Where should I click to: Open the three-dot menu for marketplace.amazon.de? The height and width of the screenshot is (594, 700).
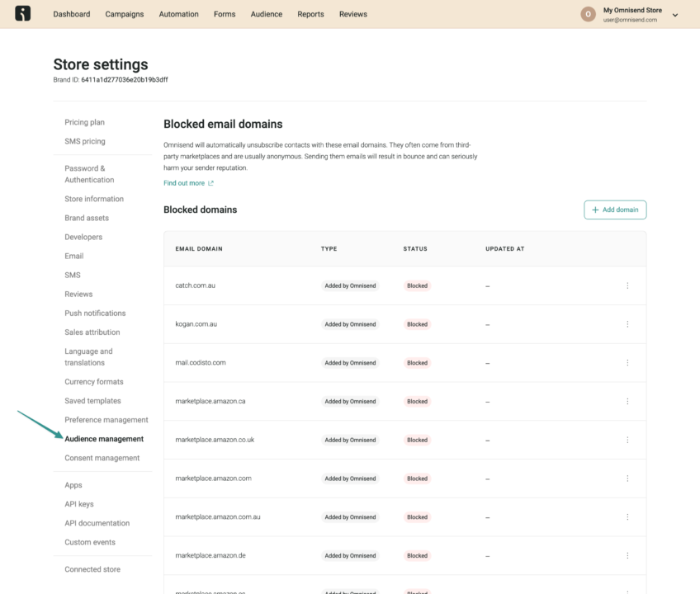[627, 555]
